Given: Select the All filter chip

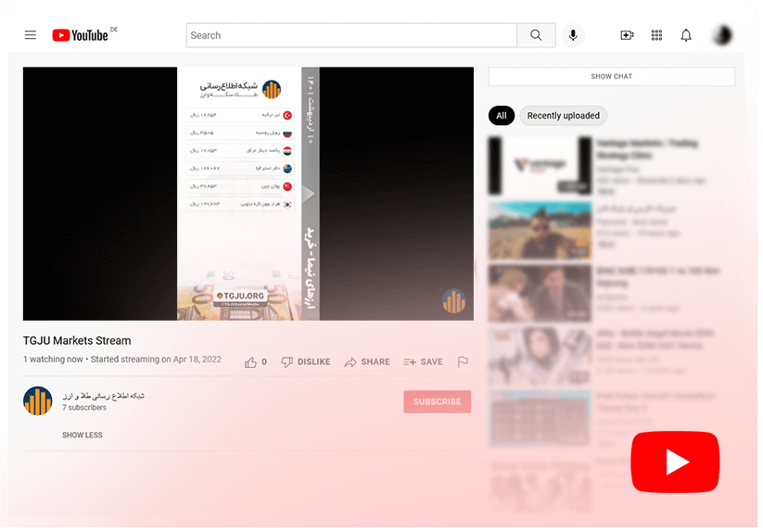Looking at the screenshot, I should click(501, 116).
